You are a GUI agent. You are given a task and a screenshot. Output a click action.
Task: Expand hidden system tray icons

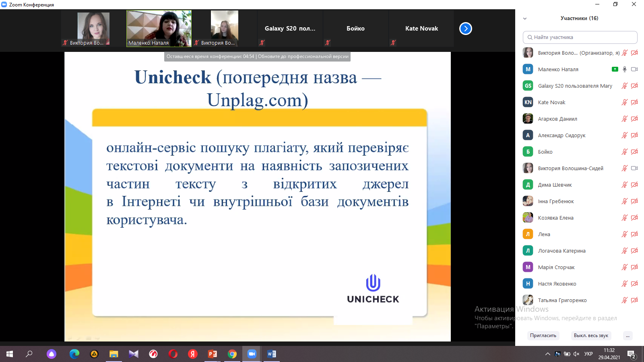pyautogui.click(x=547, y=354)
